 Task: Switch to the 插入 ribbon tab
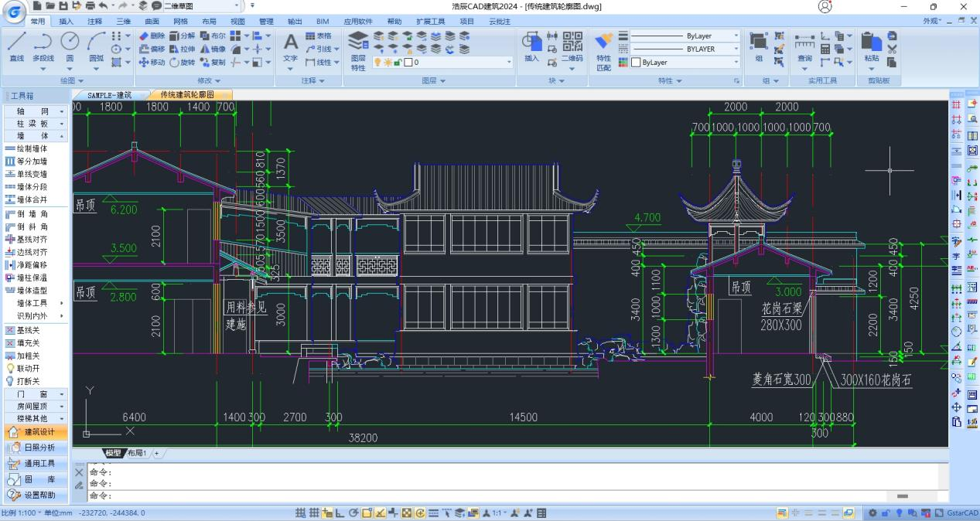pos(67,21)
